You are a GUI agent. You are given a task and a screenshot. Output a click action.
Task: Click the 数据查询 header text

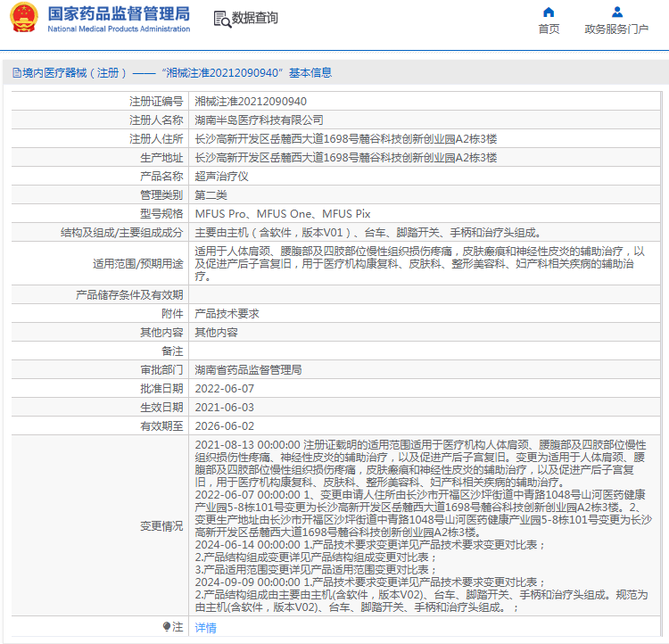pos(255,18)
